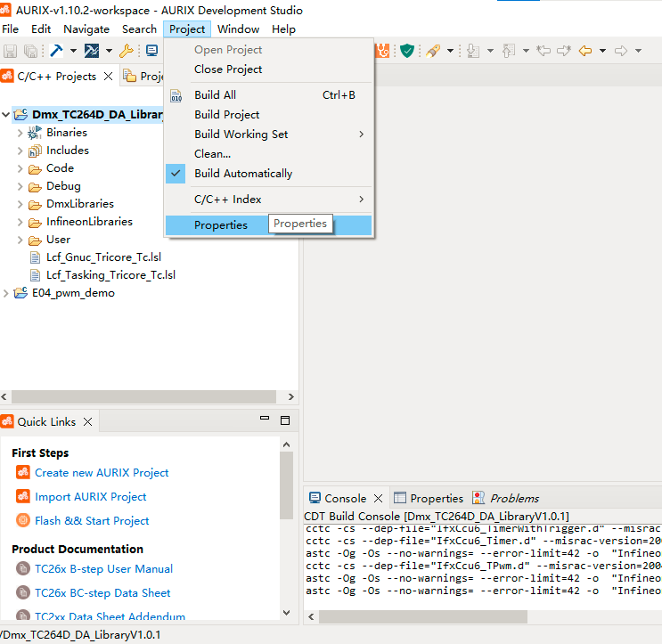
Task: Open TC26x BC-step Data Sheet link
Action: pyautogui.click(x=102, y=593)
